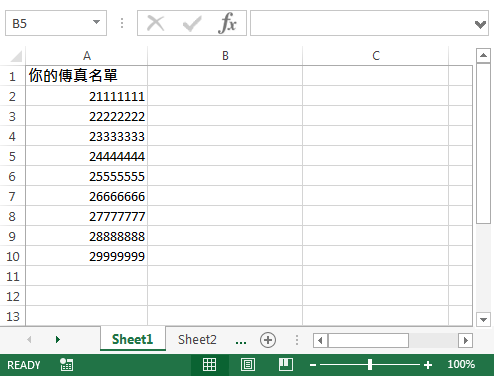Click the horizontal scrollbar thumb
The height and width of the screenshot is (377, 494).
(x=368, y=340)
